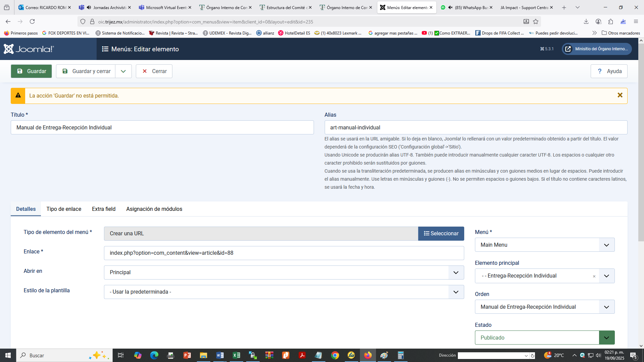Click the Seleccionar menu type button
The image size is (644, 362).
[x=441, y=234]
